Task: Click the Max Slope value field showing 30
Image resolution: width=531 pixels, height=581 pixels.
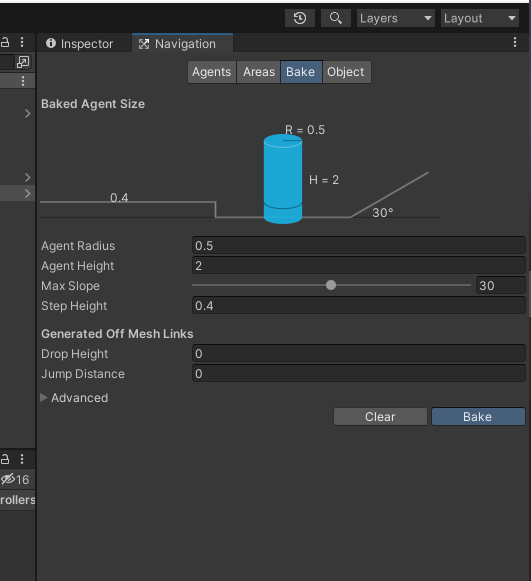Action: click(x=501, y=286)
